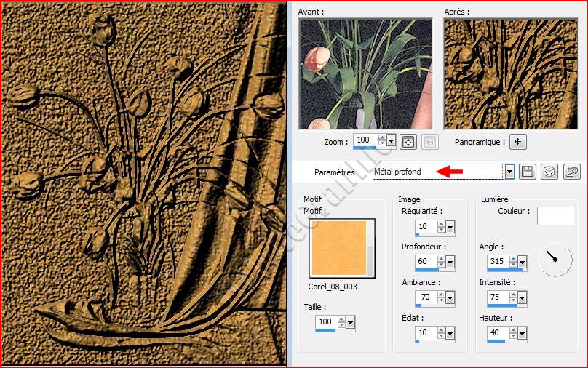The image size is (588, 368).
Task: Click the reset to default icon
Action: coord(572,172)
